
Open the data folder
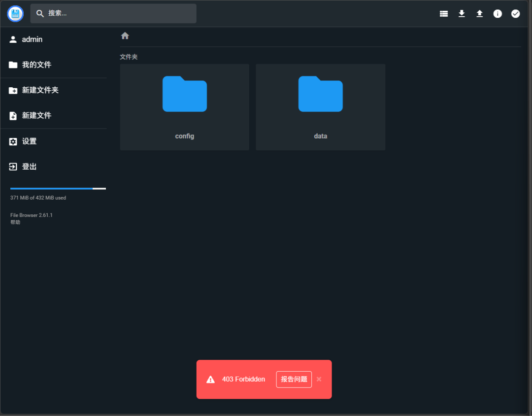coord(320,107)
